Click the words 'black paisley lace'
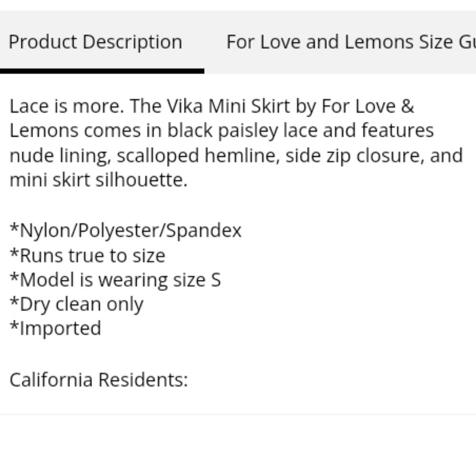 point(242,131)
